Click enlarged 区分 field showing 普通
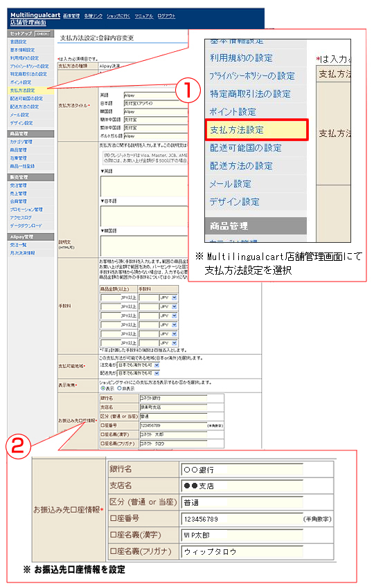Viewport: 374px width, 588px height. pyautogui.click(x=242, y=502)
